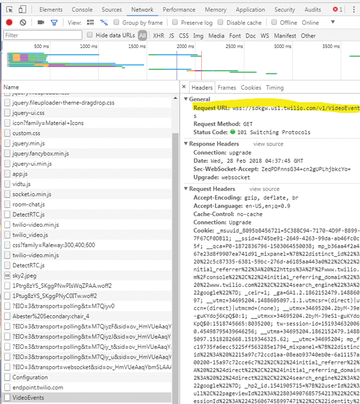Click the sky2.jpeg image file icon
Image resolution: width=360 pixels, height=404 pixels.
[x=7, y=276]
